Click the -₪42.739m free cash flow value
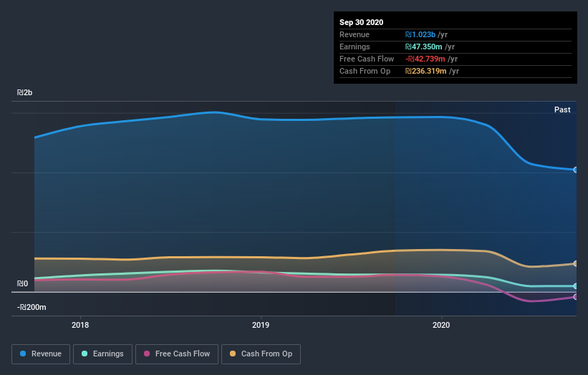588x375 pixels. pos(425,59)
